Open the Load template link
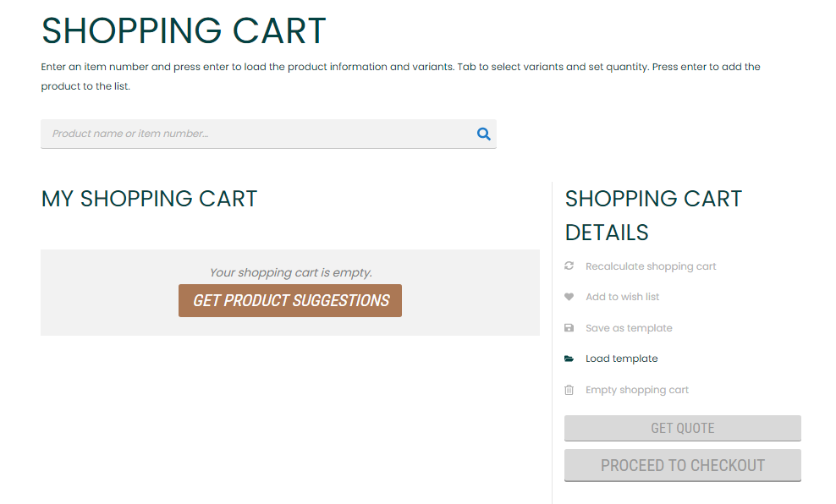This screenshot has width=836, height=504. pyautogui.click(x=622, y=359)
